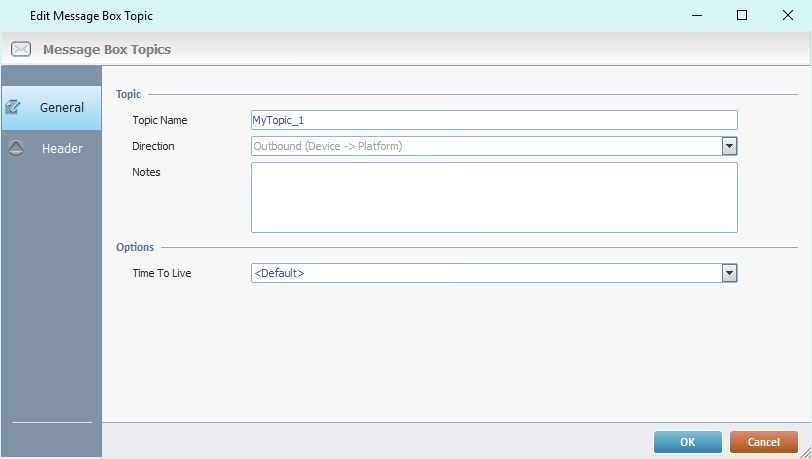Click the Options section heading
Image resolution: width=812 pixels, height=459 pixels.
[134, 247]
